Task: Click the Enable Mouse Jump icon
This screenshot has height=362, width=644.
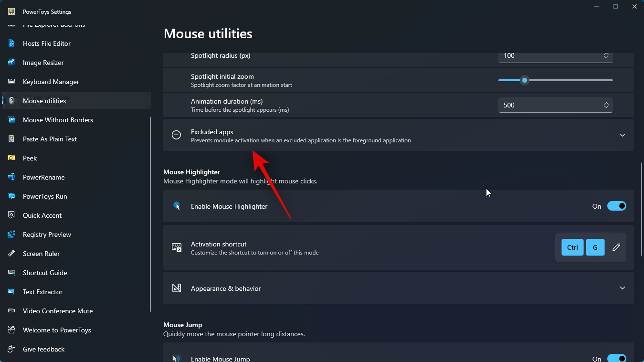Action: click(177, 359)
